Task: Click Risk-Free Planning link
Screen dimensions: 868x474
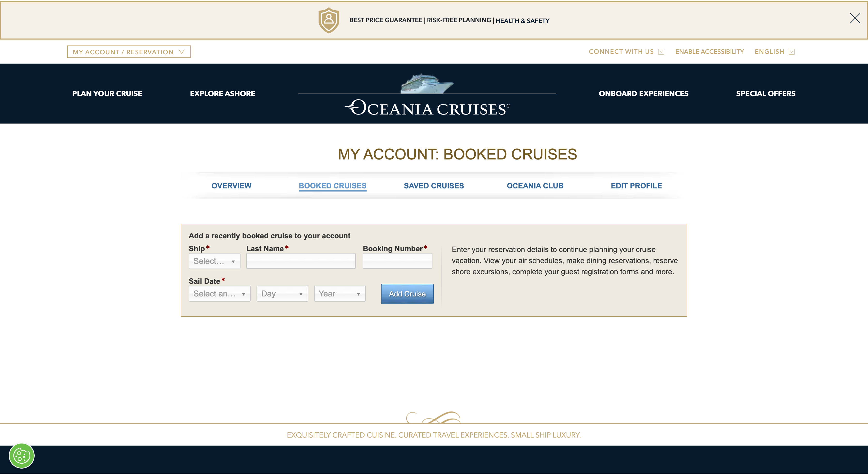Action: point(459,20)
